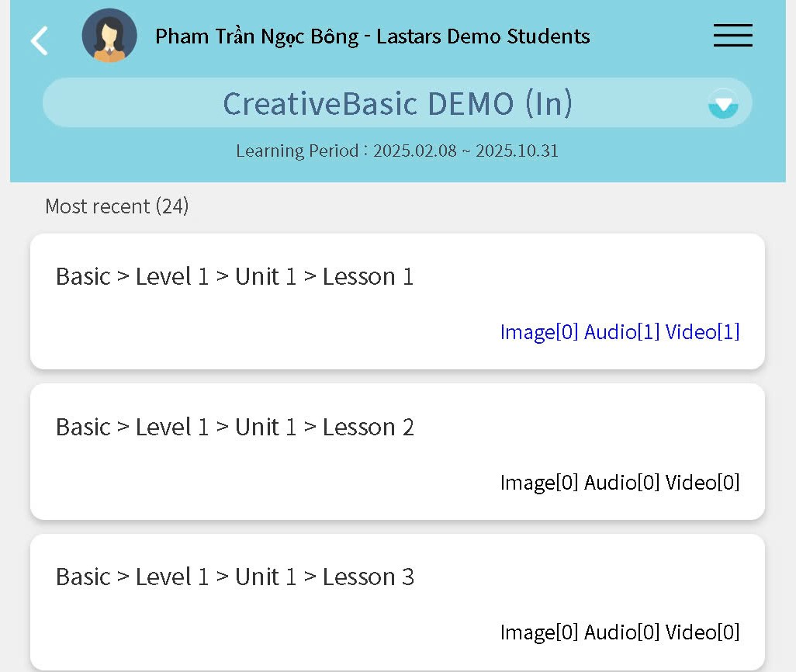The width and height of the screenshot is (796, 672).
Task: Open the Unit 1 Lesson 3 card
Action: tap(234, 577)
